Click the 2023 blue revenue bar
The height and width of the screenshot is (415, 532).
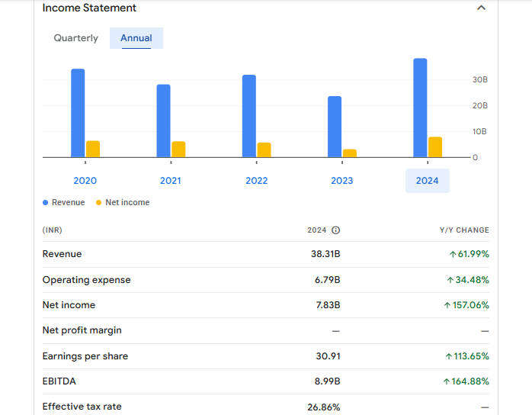point(335,126)
